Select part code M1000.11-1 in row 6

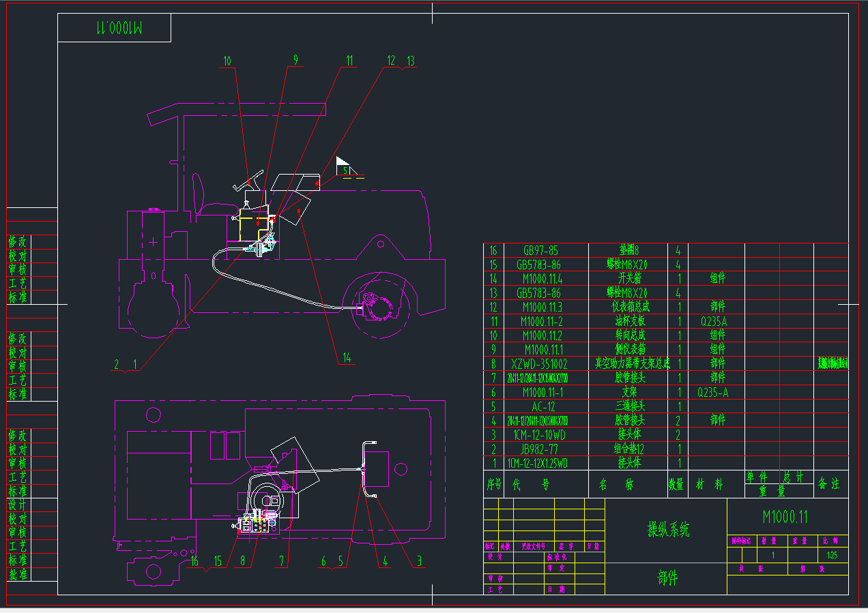coord(542,392)
